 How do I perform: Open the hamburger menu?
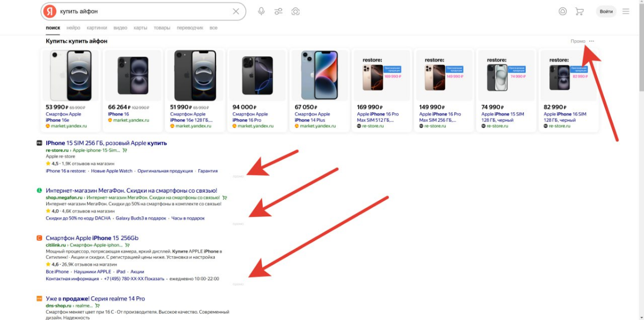coord(626,11)
